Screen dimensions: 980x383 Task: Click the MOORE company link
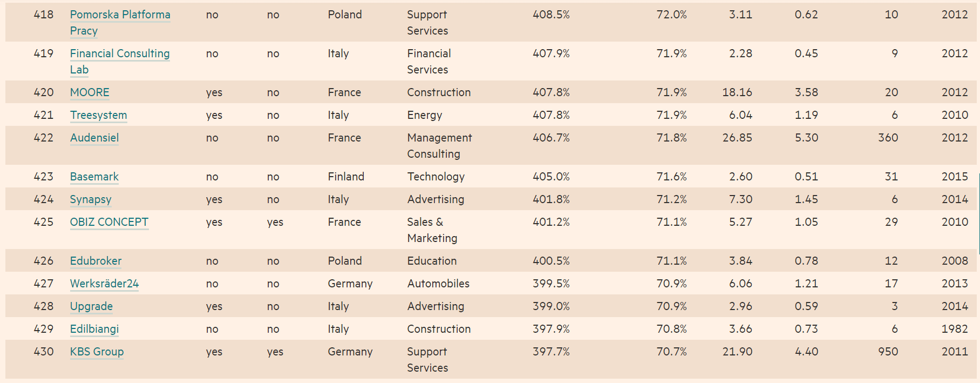coord(90,92)
